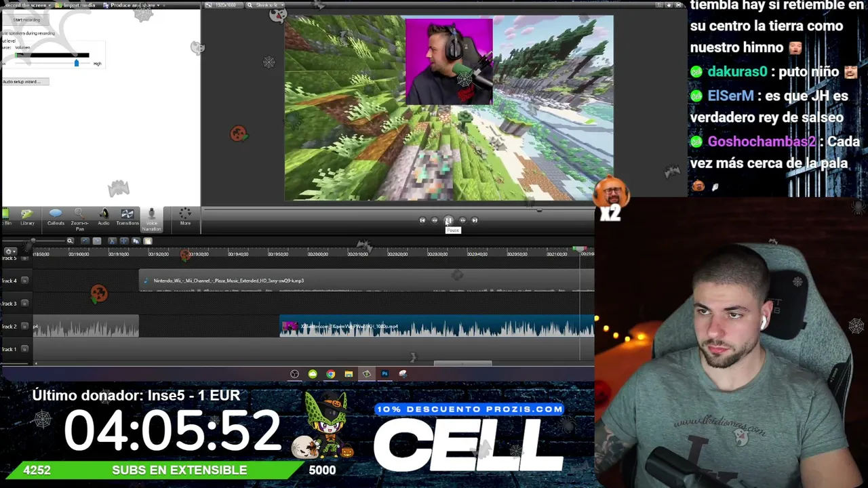The height and width of the screenshot is (488, 868).
Task: Open the Record the screen dropdown arrow
Action: [50, 5]
